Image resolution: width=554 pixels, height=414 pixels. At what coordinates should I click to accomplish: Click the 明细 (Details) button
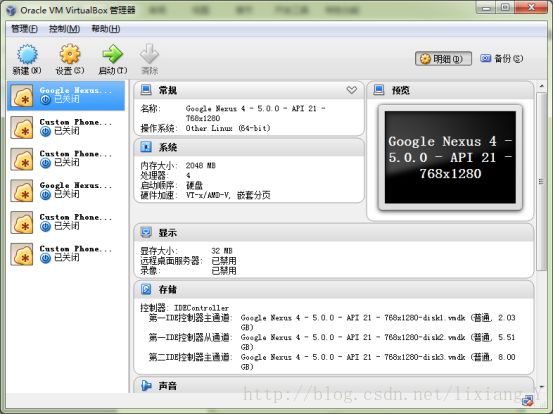click(x=443, y=59)
